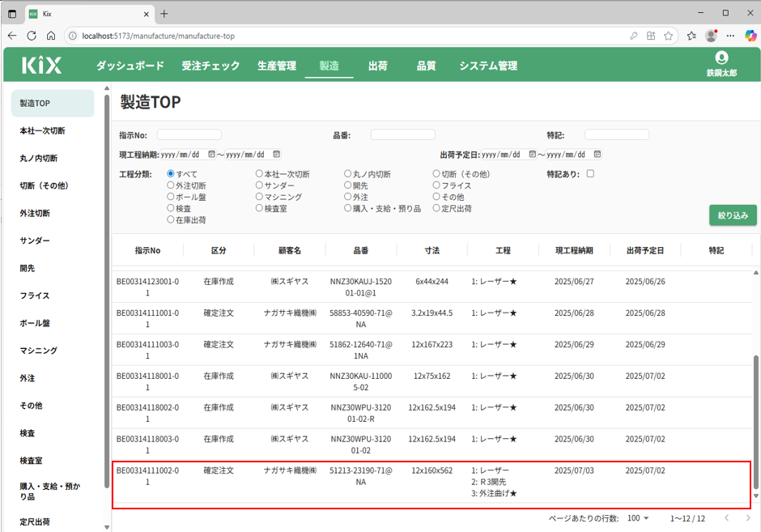Select the マシニング radio button
The height and width of the screenshot is (532, 761).
[x=259, y=197]
